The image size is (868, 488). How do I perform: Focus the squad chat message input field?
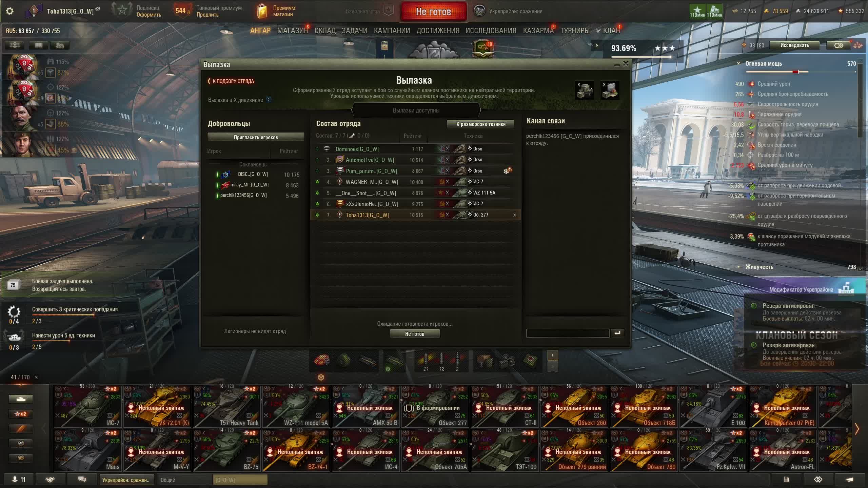click(568, 333)
